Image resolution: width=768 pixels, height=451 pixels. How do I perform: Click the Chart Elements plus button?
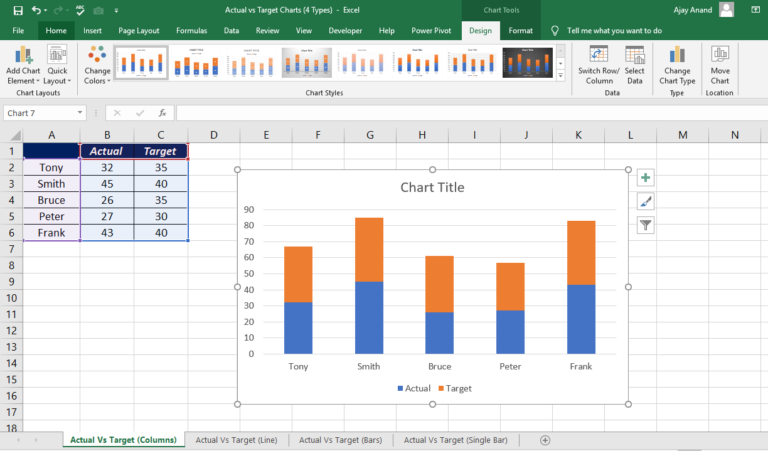point(646,178)
